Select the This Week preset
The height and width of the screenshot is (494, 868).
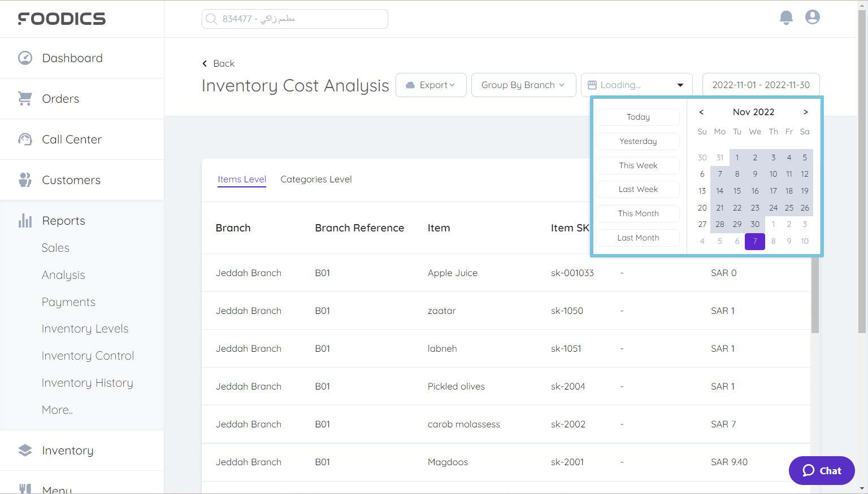[x=638, y=165]
